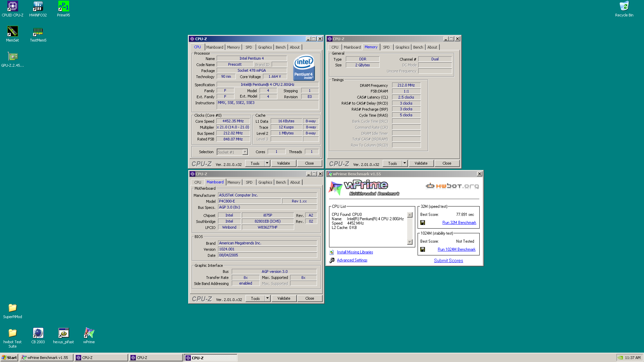This screenshot has width=644, height=362.
Task: Click Close button in Memory window
Action: point(447,163)
